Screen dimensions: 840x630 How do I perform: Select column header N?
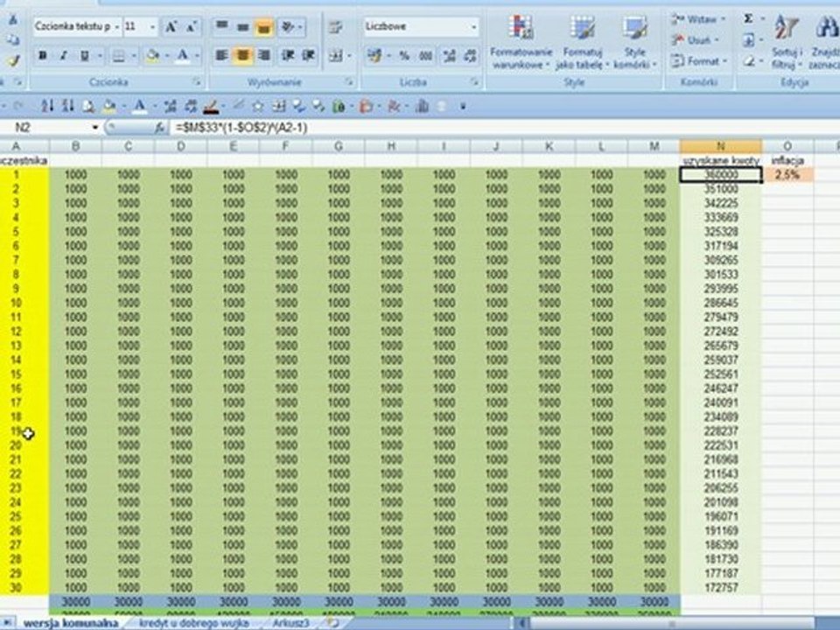pos(720,146)
